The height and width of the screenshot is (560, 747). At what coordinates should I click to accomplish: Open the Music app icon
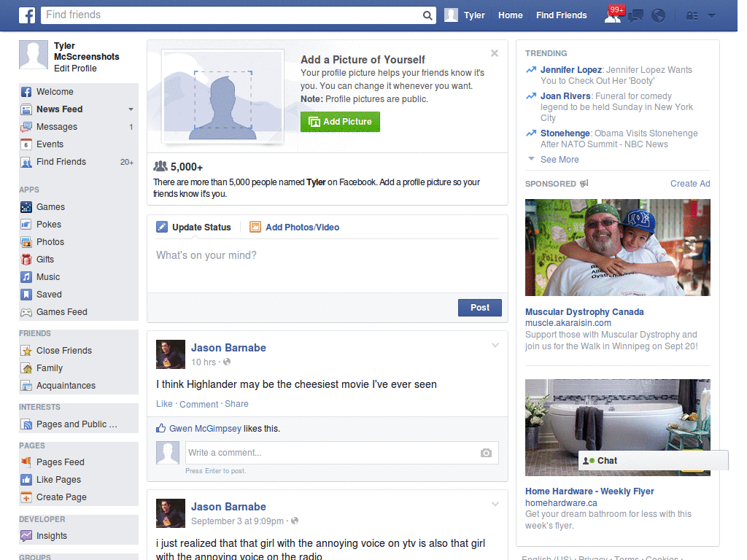coord(26,277)
